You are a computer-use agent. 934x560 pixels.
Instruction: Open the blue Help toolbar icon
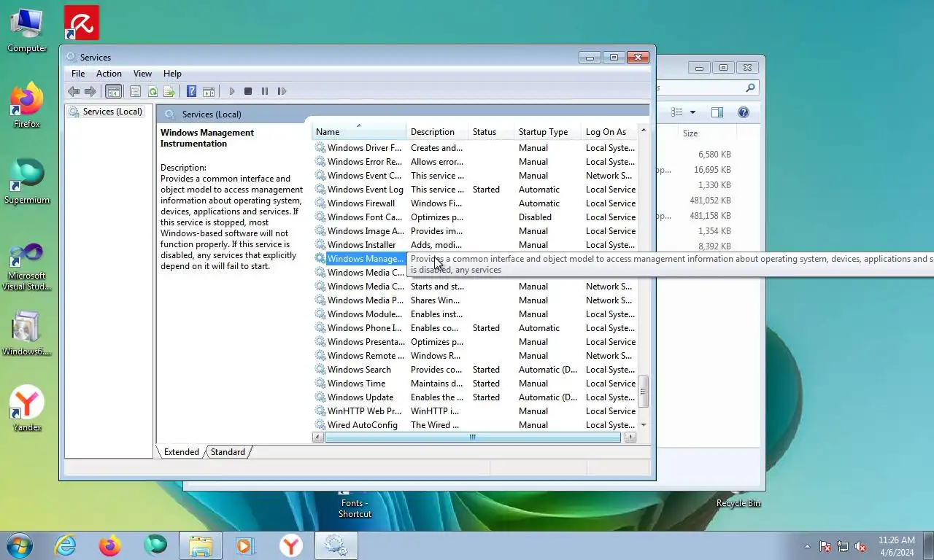coord(191,91)
